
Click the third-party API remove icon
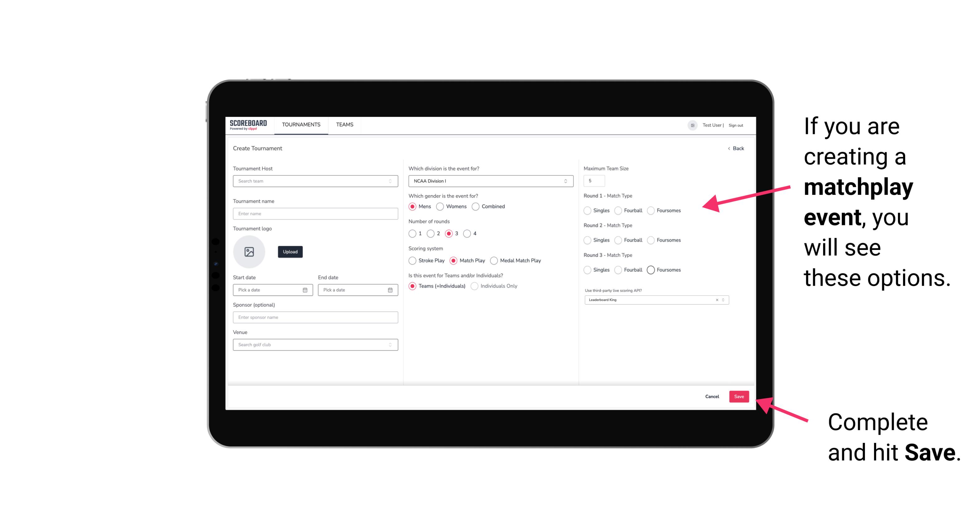(717, 299)
